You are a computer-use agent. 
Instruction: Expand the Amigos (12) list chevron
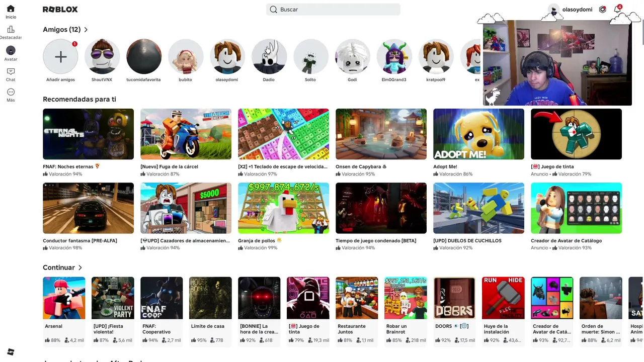(86, 30)
